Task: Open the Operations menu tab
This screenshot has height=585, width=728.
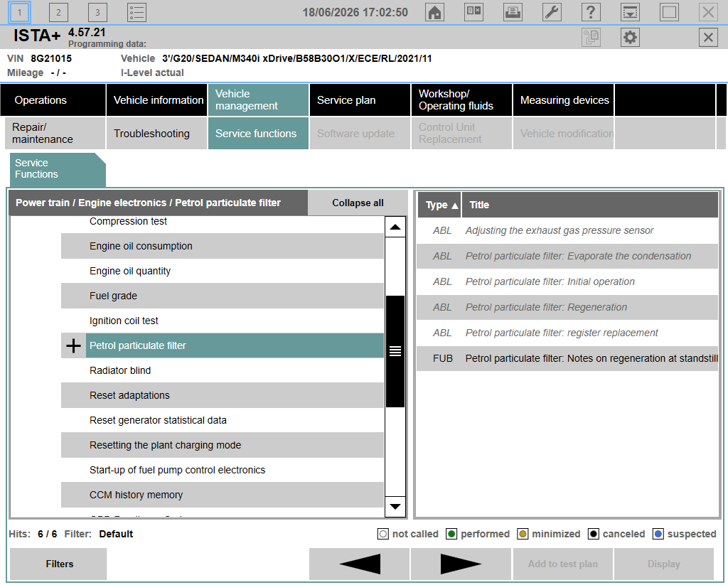Action: 53,100
